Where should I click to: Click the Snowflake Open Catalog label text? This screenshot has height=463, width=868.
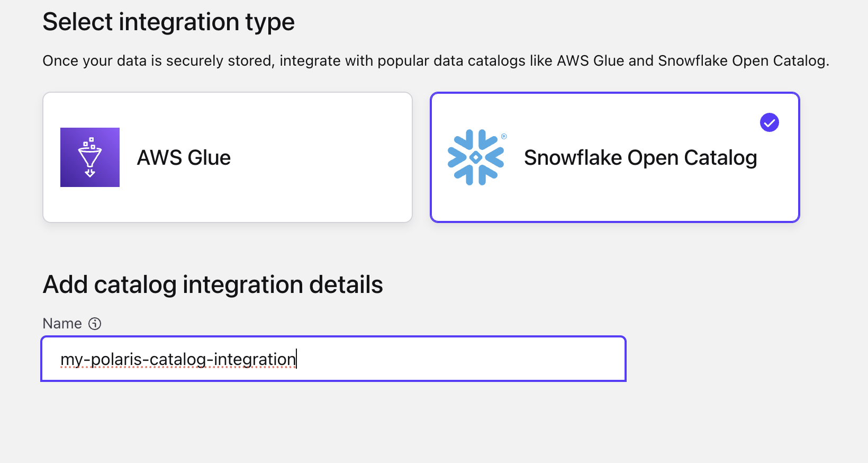pyautogui.click(x=640, y=158)
